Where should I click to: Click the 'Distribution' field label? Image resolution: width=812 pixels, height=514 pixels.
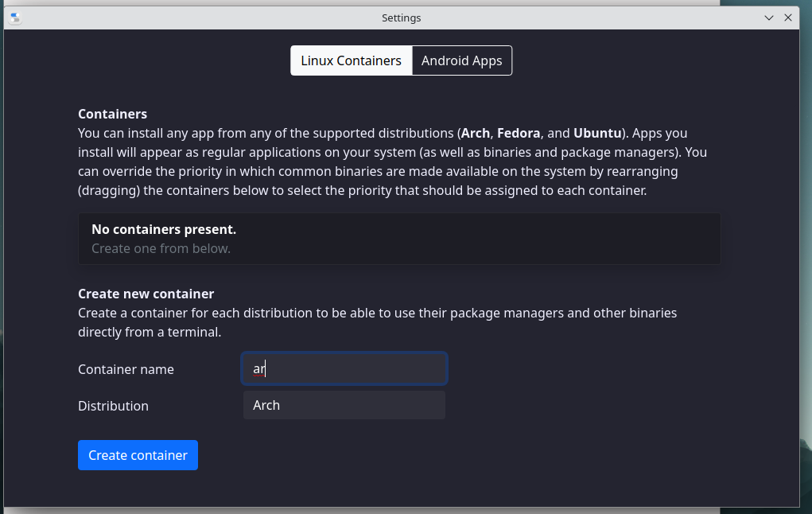click(x=113, y=406)
